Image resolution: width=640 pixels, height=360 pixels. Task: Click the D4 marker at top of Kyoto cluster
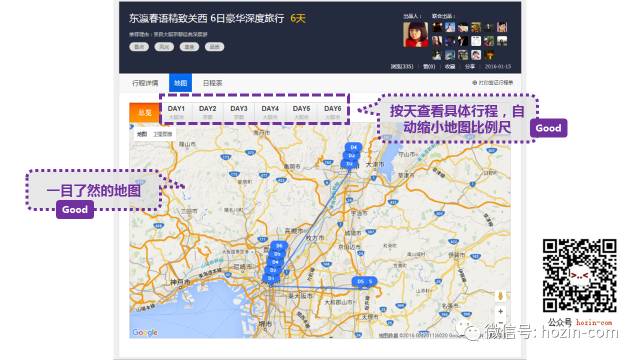point(353,147)
